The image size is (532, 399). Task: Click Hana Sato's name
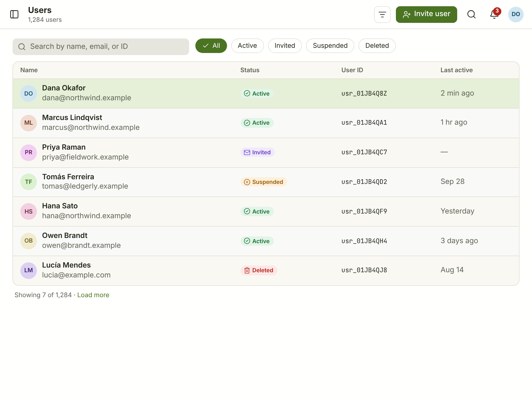[60, 206]
